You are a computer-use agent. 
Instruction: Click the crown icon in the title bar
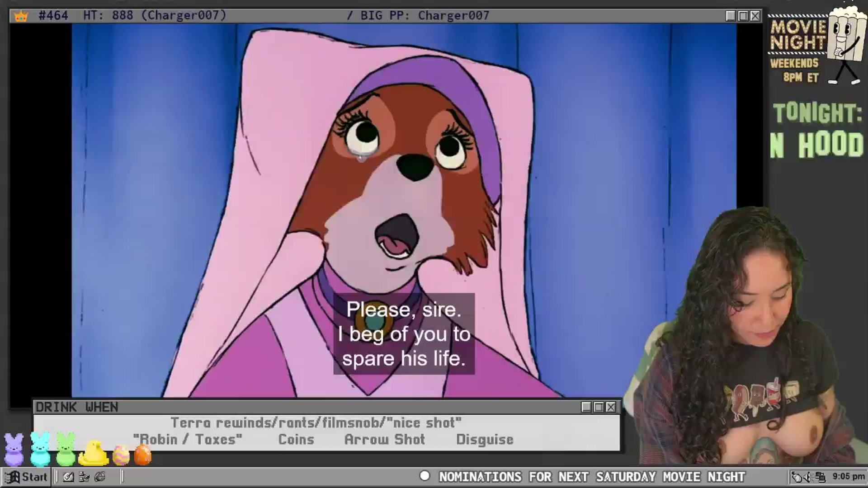tap(21, 16)
